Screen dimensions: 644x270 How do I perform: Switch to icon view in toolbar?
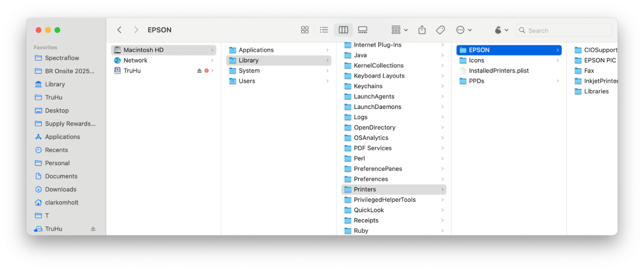click(x=305, y=30)
